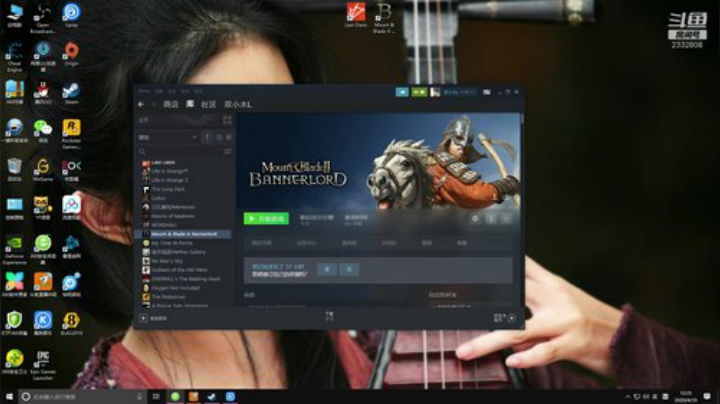Select Mount & Blade II Bannerlord entry
Viewport: 720px width, 404px height.
pyautogui.click(x=184, y=234)
